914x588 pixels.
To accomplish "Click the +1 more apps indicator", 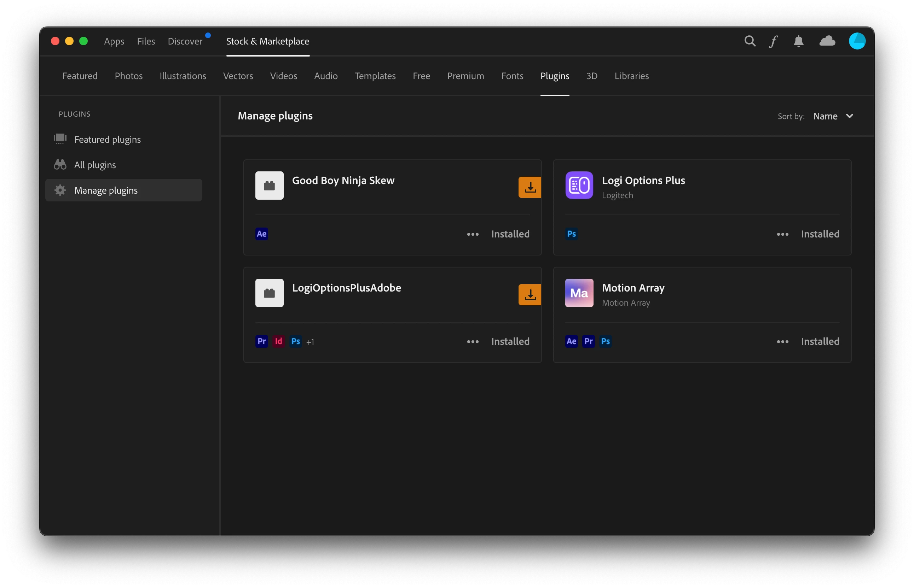I will click(310, 342).
